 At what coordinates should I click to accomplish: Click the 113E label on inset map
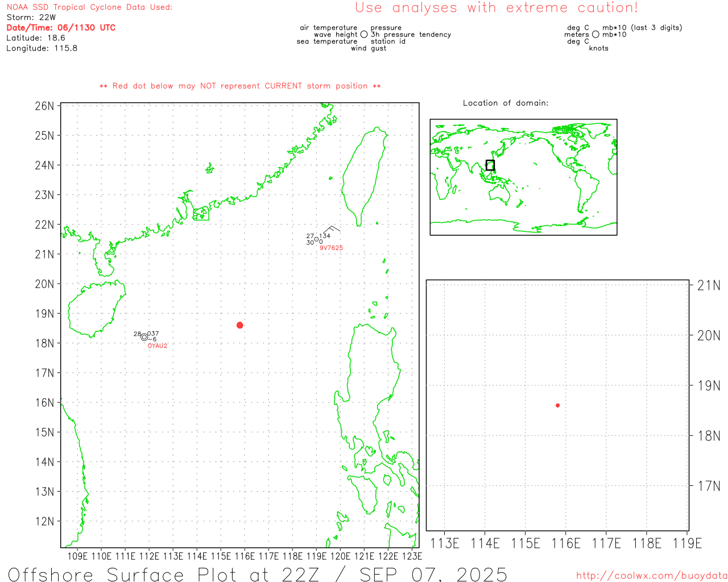point(445,543)
